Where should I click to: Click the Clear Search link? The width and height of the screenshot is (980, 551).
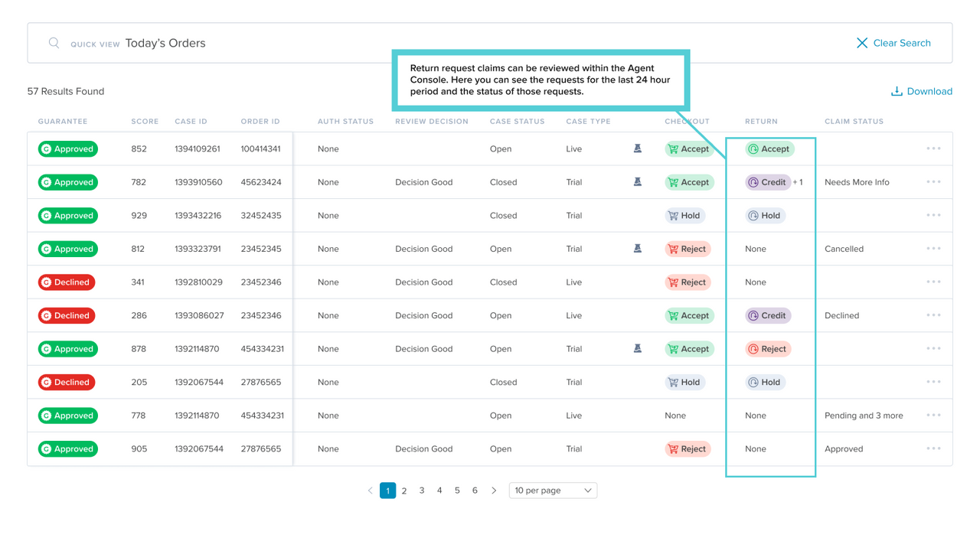pyautogui.click(x=902, y=43)
